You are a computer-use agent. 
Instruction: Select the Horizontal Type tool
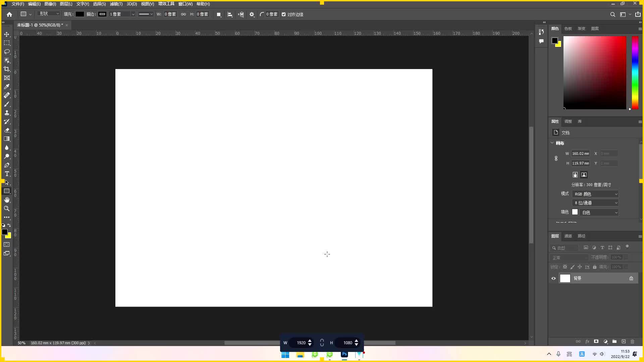pos(7,174)
